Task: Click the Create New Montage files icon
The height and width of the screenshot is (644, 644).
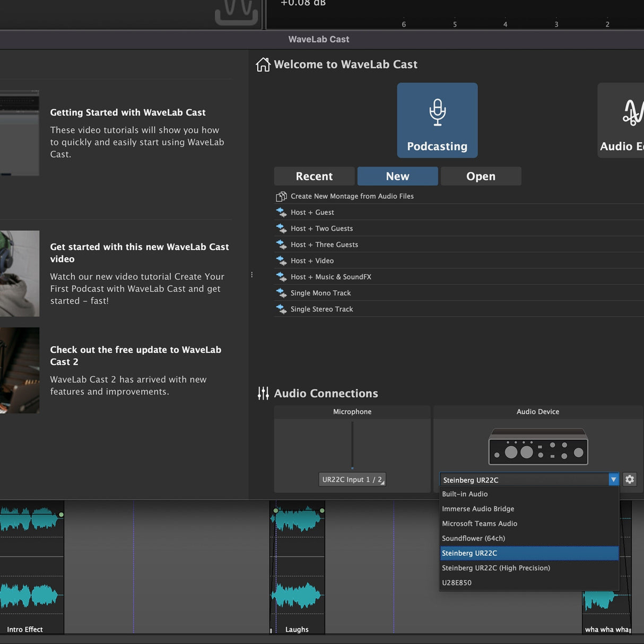Action: pyautogui.click(x=281, y=196)
